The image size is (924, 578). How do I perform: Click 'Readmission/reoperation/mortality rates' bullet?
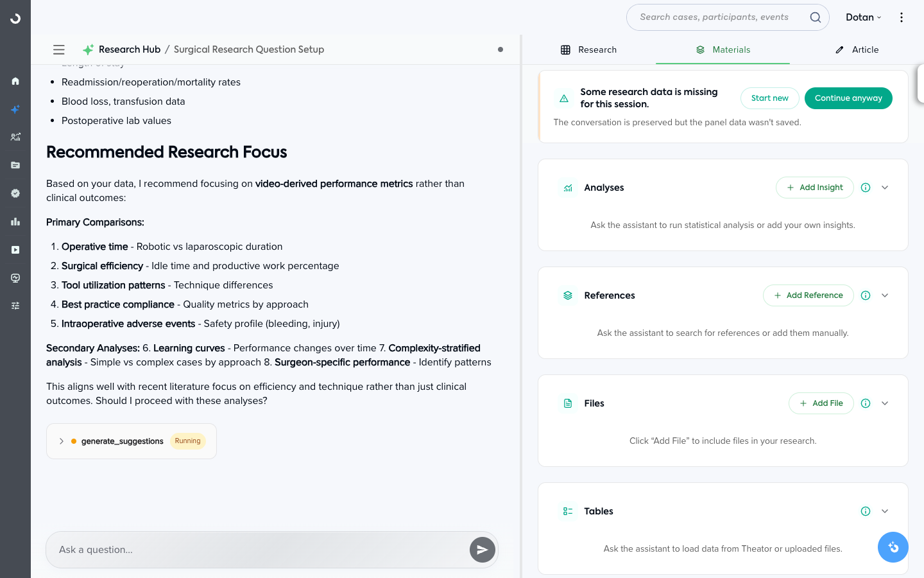[151, 82]
